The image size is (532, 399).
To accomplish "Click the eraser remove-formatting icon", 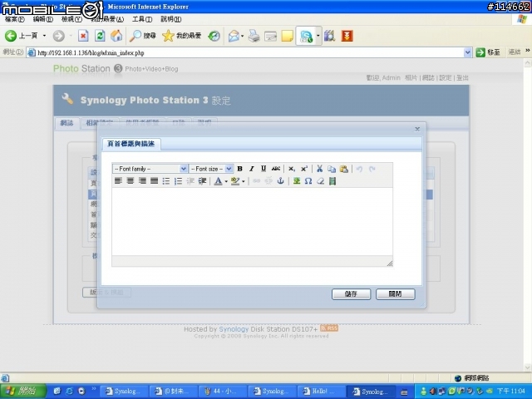I will pyautogui.click(x=320, y=181).
